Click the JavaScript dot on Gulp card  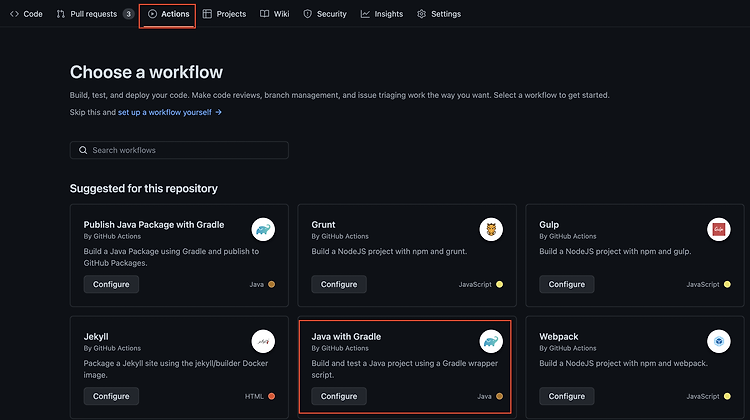727,284
